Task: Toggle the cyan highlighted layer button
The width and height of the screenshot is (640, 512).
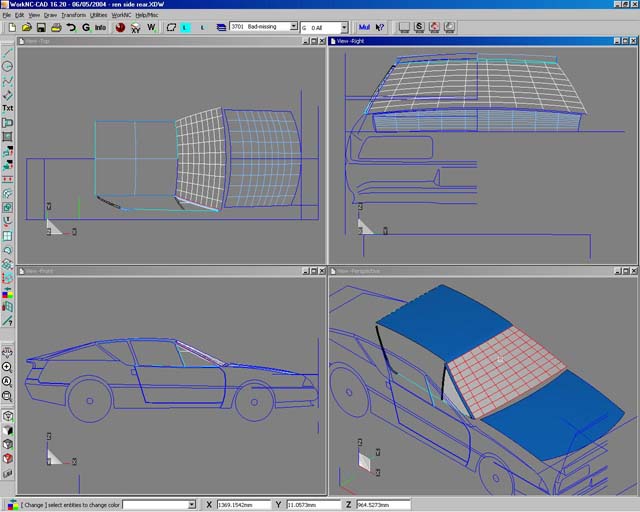Action: [184, 28]
